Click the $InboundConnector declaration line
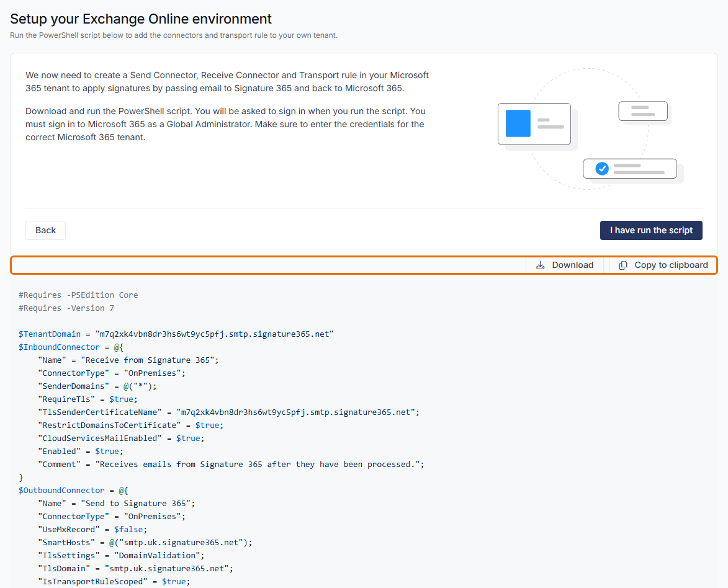Viewport: 728px width, 588px height. click(71, 347)
